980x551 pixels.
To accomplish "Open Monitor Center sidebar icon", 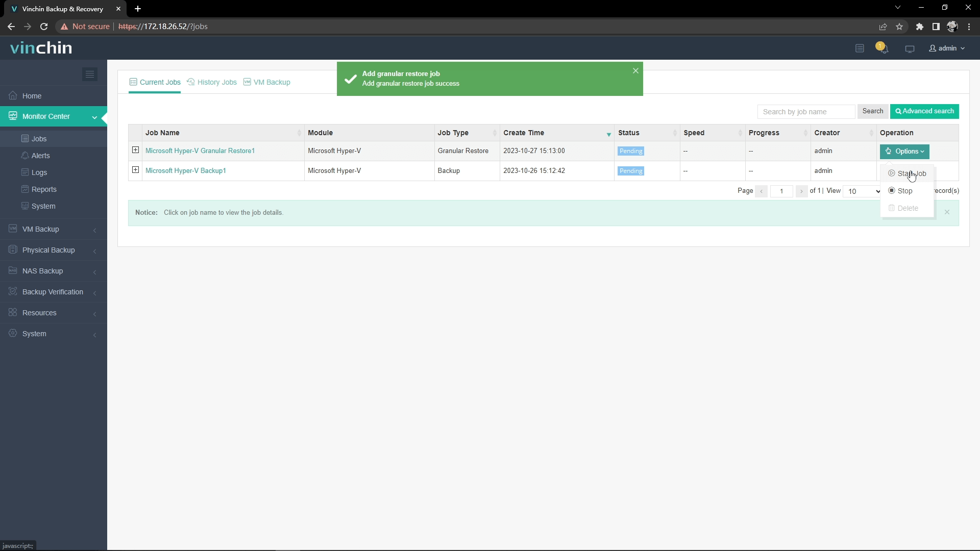I will (x=13, y=116).
